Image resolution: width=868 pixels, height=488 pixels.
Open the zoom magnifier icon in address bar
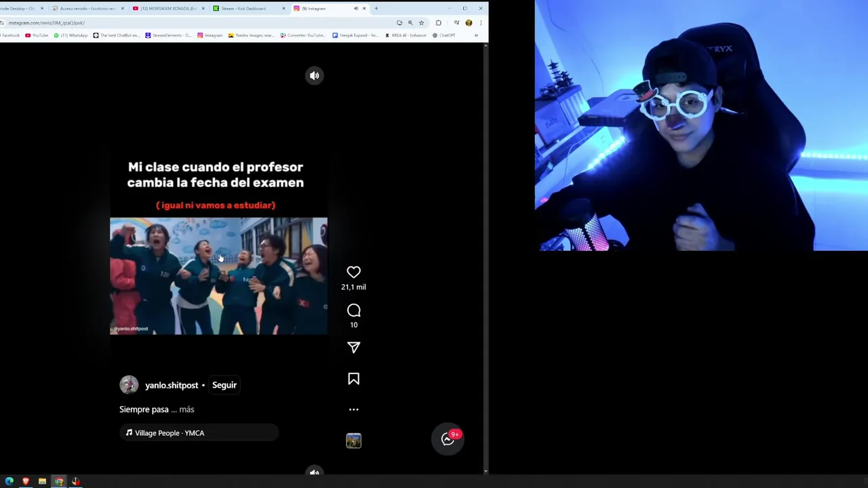click(x=410, y=22)
